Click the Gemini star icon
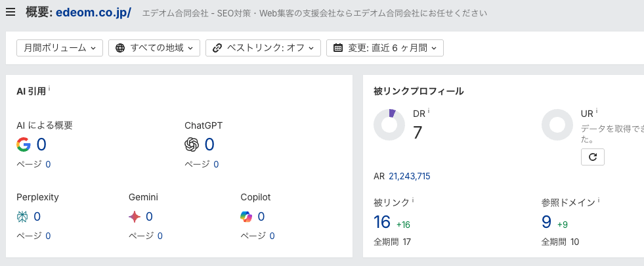644x266 pixels. pos(135,217)
